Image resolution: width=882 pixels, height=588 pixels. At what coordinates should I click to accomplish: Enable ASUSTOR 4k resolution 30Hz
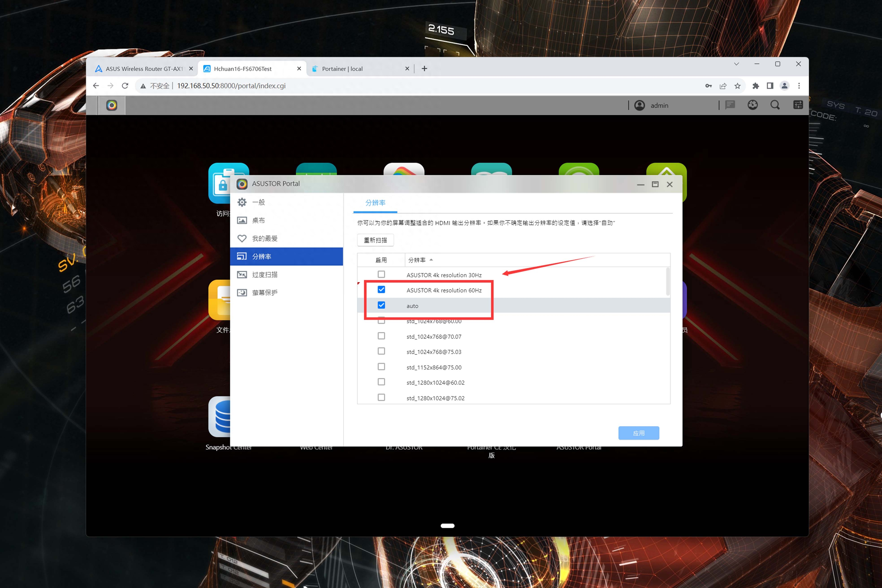381,275
